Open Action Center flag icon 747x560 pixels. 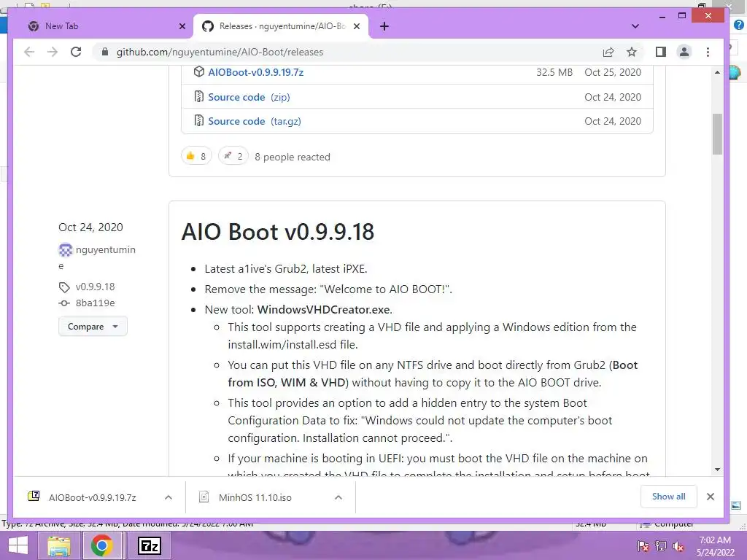pos(643,546)
